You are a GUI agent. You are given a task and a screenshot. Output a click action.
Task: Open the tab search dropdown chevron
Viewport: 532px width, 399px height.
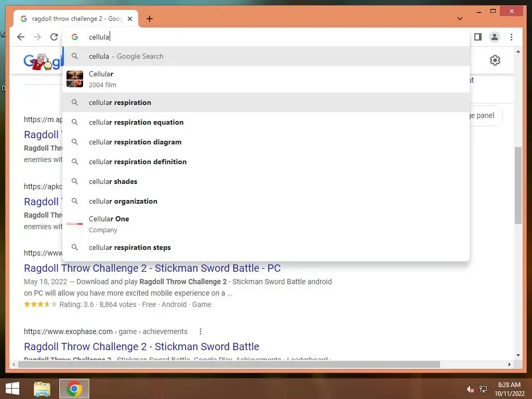coord(460,19)
